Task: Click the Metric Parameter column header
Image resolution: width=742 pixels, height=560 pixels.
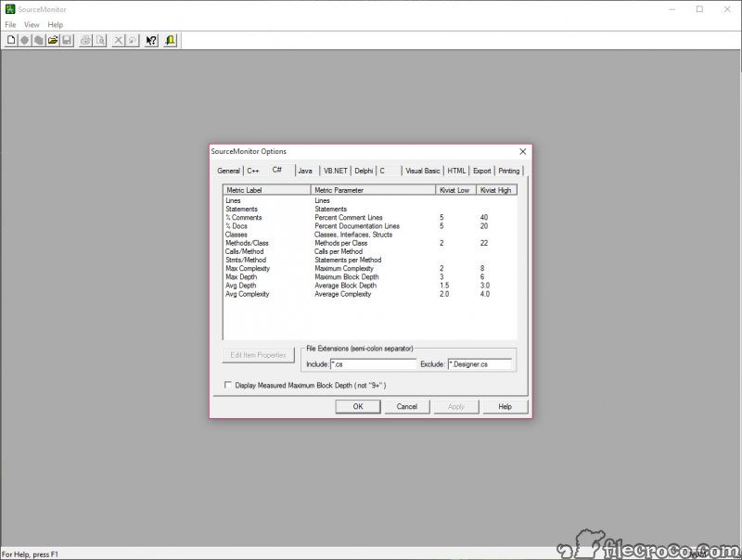Action: click(x=373, y=190)
